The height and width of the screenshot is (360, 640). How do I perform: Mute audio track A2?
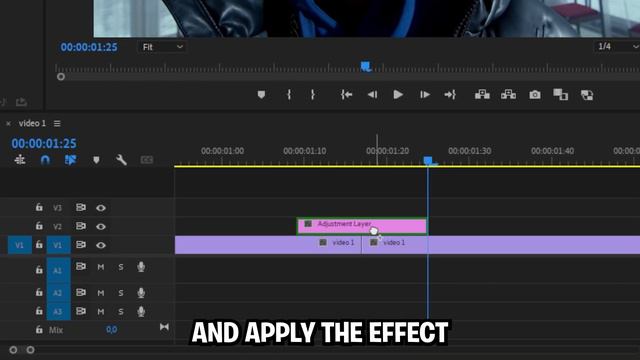click(x=101, y=293)
